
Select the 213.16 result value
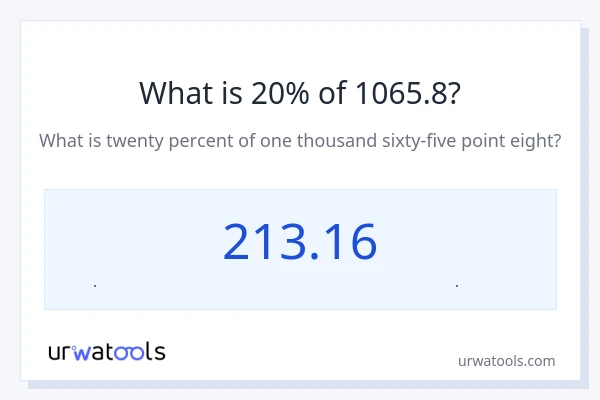click(x=300, y=242)
